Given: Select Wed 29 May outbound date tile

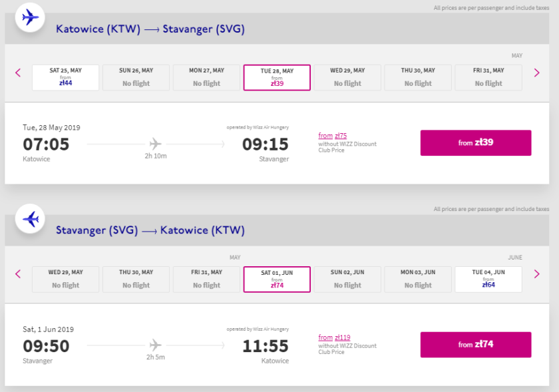Looking at the screenshot, I should coord(347,77).
